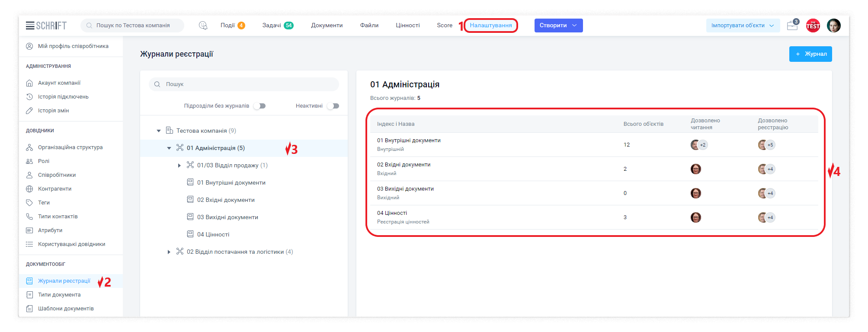Viewport: 868px width, 332px height.
Task: Go to the Документи menu item
Action: click(327, 26)
